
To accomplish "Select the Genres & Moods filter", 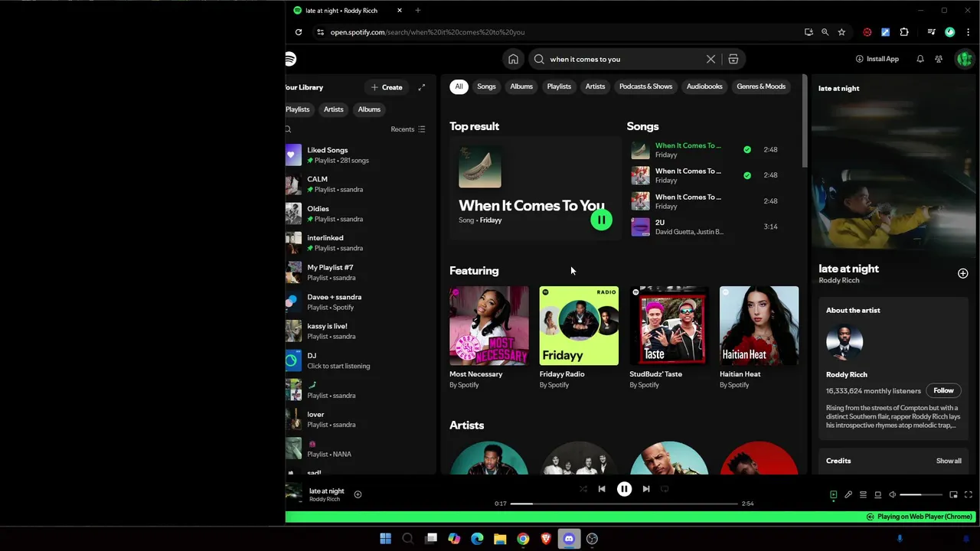I will 761,86.
